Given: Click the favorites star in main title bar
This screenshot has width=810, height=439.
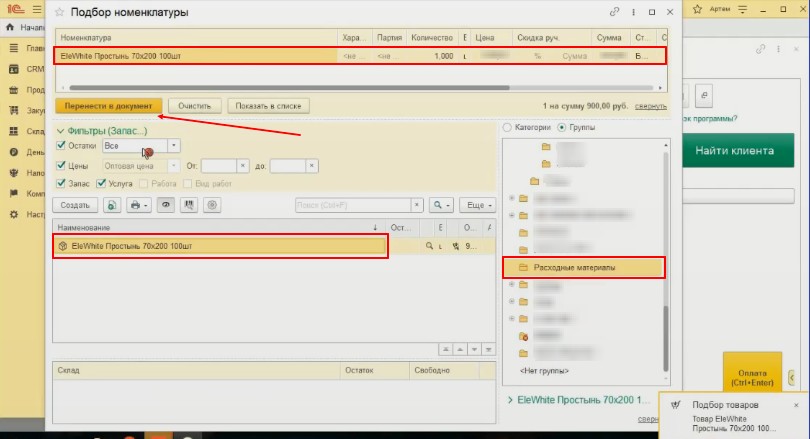Looking at the screenshot, I should (697, 9).
